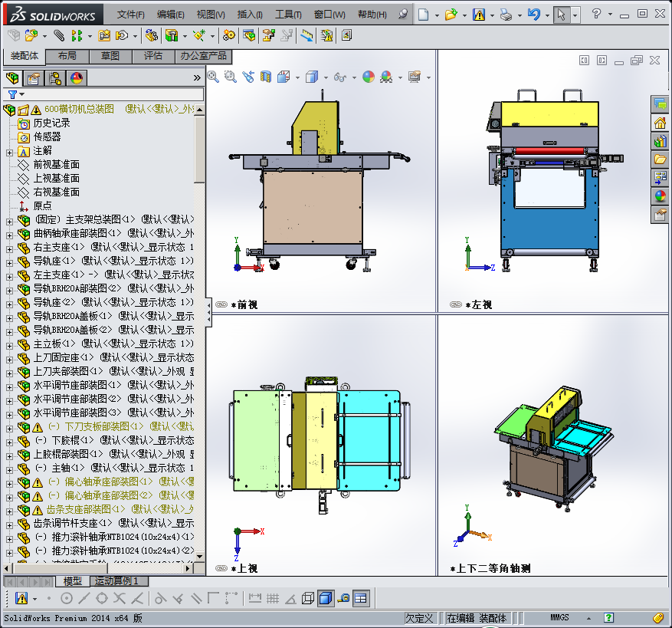Click the Apply scene icon

click(386, 77)
